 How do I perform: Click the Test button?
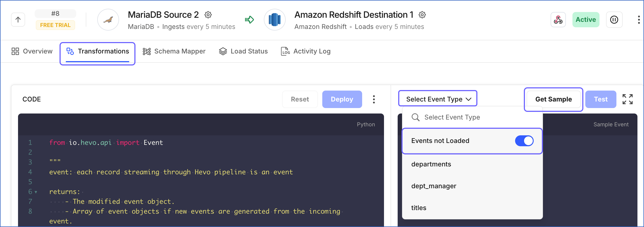pos(601,99)
